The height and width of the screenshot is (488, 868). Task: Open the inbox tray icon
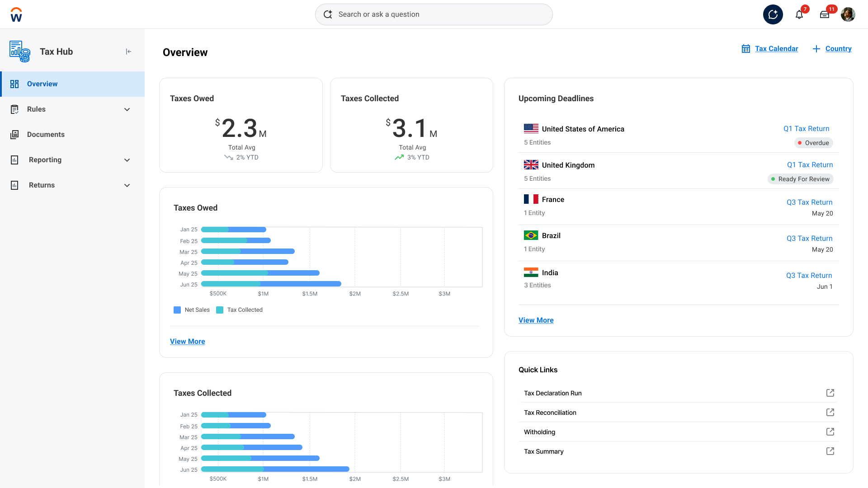(824, 14)
